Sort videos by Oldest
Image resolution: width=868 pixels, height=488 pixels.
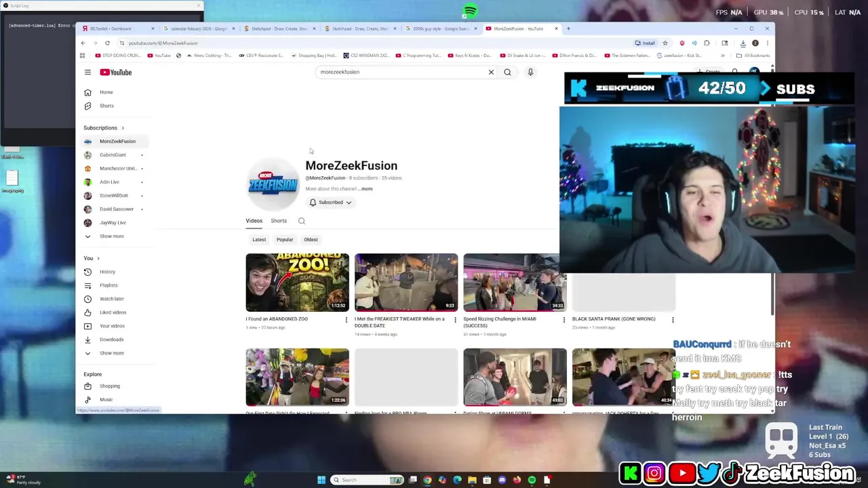tap(311, 239)
